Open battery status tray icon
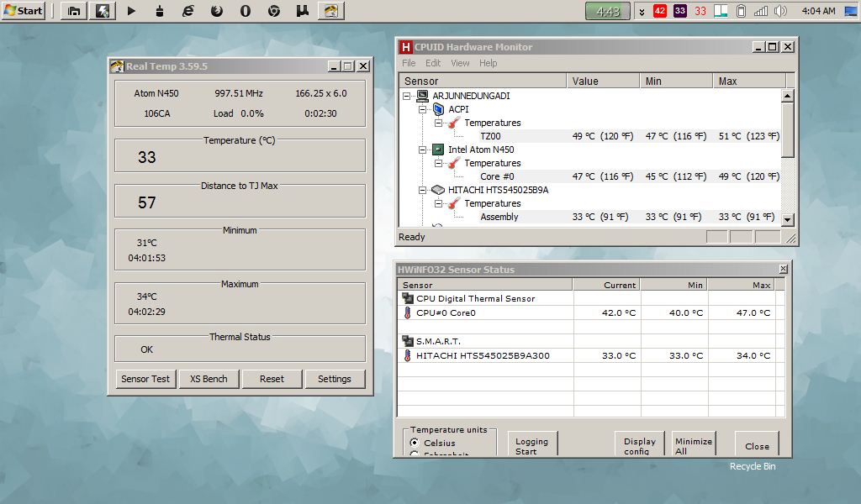The image size is (861, 504). coord(741,11)
